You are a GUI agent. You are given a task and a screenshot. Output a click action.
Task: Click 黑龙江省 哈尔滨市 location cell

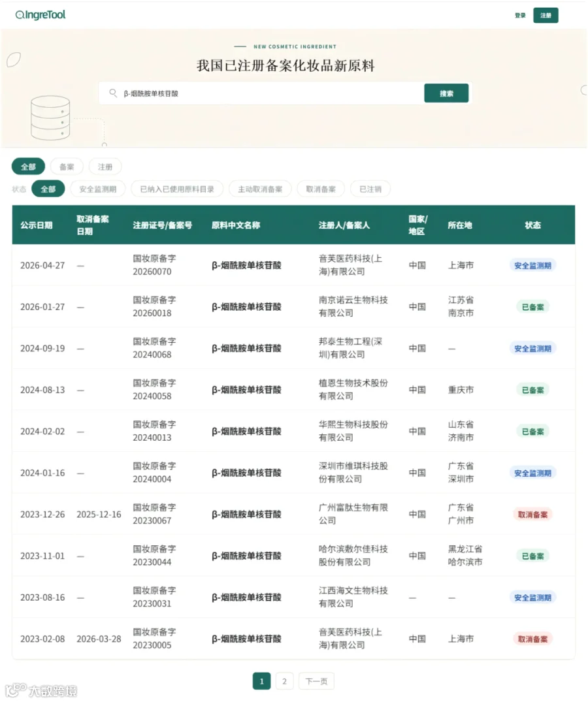coord(465,555)
